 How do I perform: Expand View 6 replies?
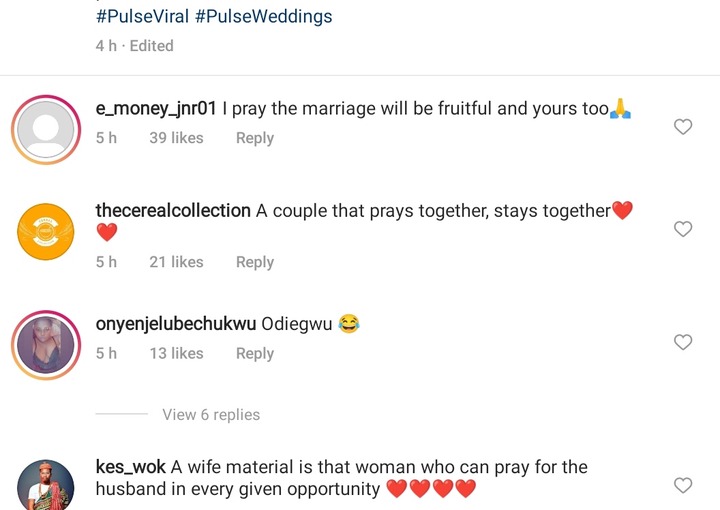(x=210, y=415)
